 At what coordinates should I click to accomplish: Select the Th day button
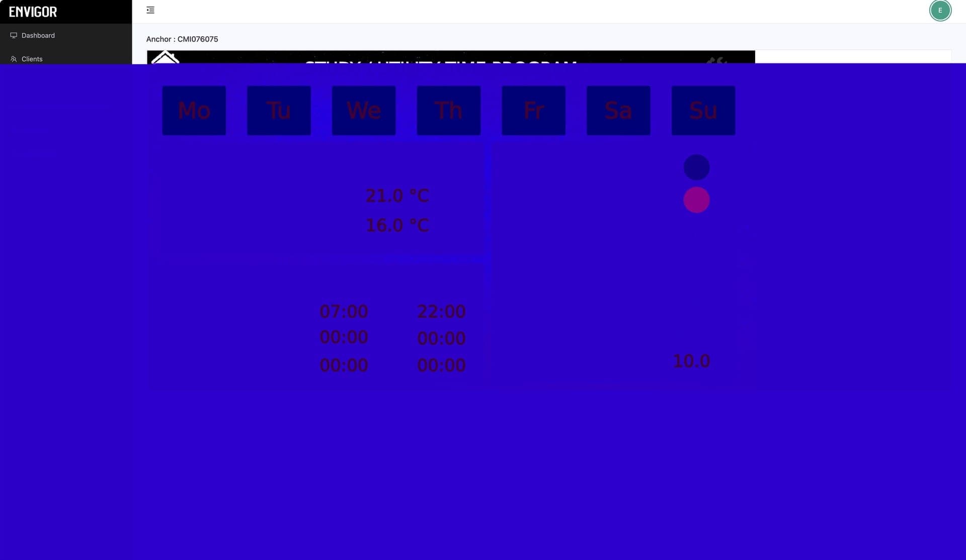[x=449, y=110]
